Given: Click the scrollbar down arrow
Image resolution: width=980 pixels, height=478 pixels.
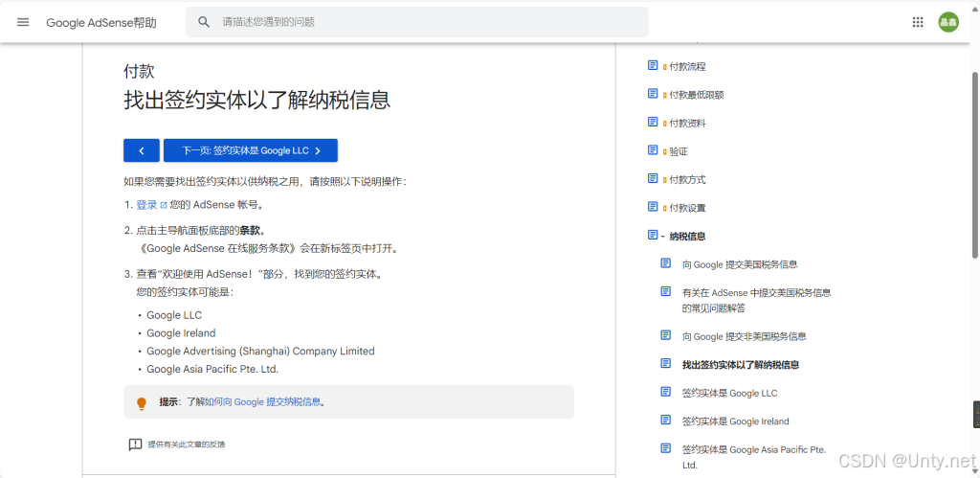Looking at the screenshot, I should click(975, 471).
